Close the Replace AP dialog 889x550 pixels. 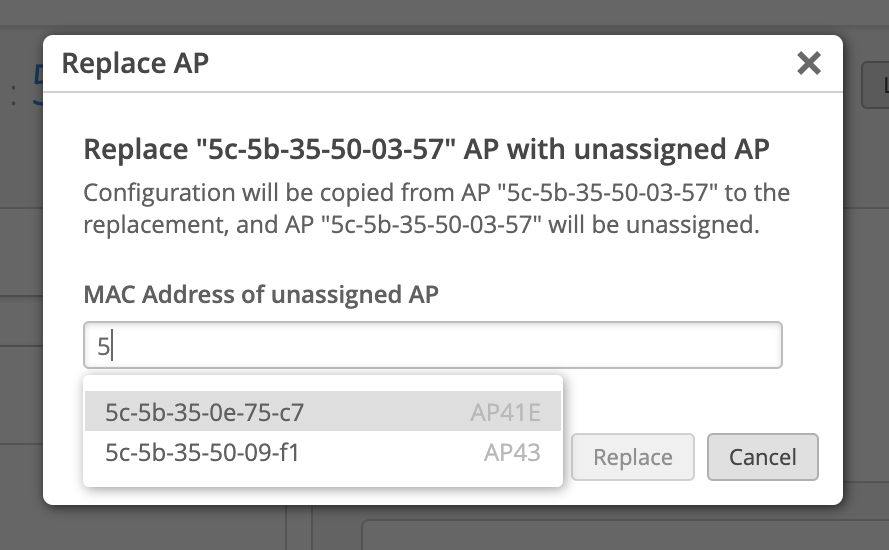tap(808, 64)
